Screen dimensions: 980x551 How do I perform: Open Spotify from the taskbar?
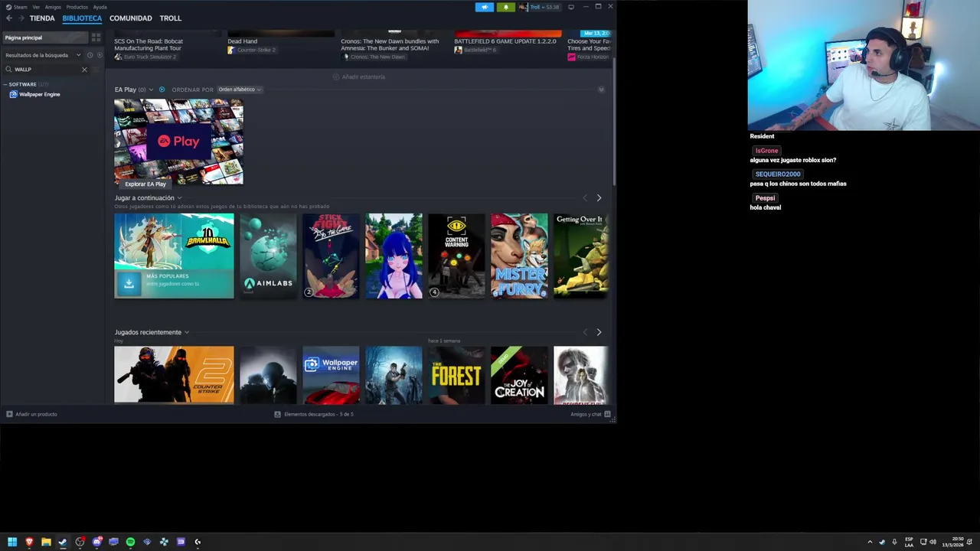[130, 542]
